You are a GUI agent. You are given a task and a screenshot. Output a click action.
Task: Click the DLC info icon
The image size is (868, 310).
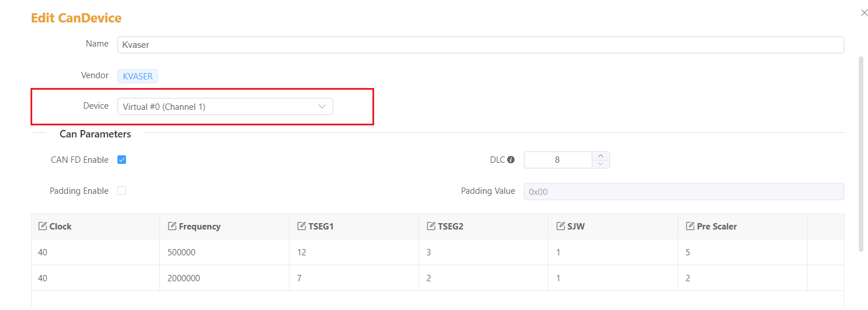click(511, 160)
